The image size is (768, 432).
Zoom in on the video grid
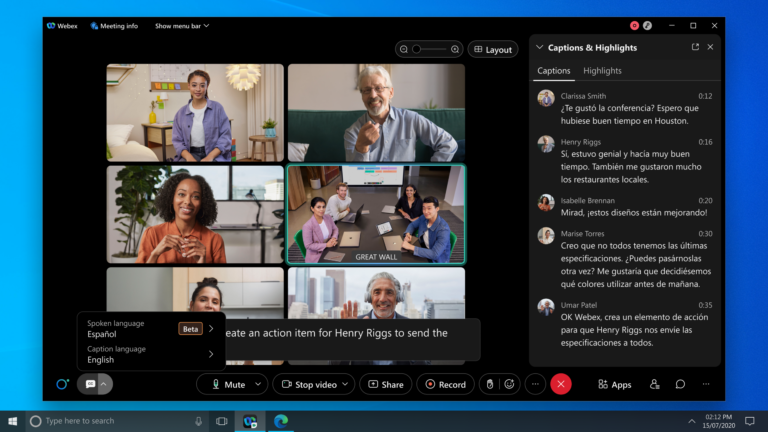tap(455, 49)
